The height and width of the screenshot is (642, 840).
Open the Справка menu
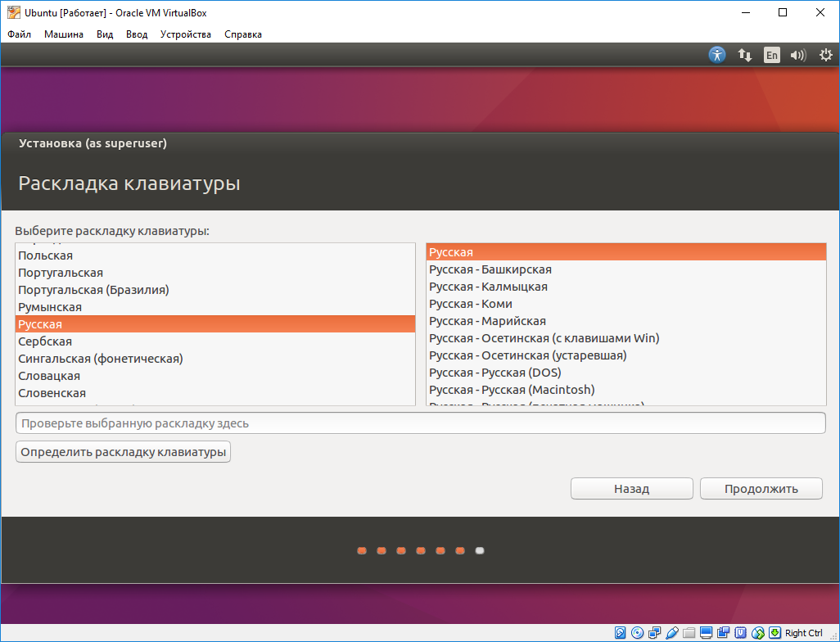click(243, 34)
